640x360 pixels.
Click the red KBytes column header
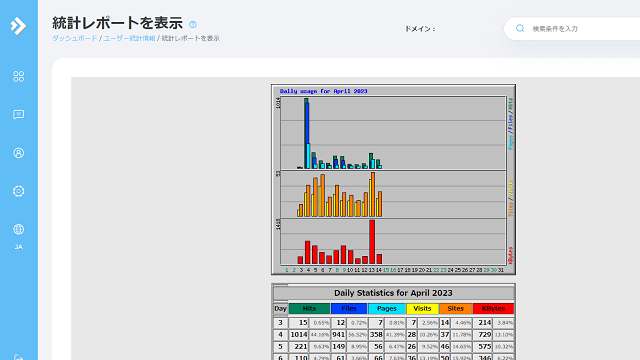coord(493,309)
